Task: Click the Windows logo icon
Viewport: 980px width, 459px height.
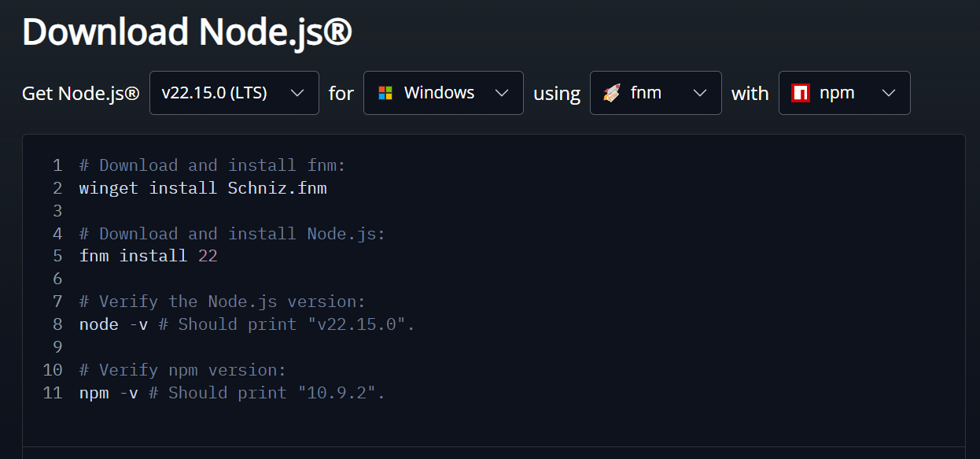Action: (x=385, y=93)
